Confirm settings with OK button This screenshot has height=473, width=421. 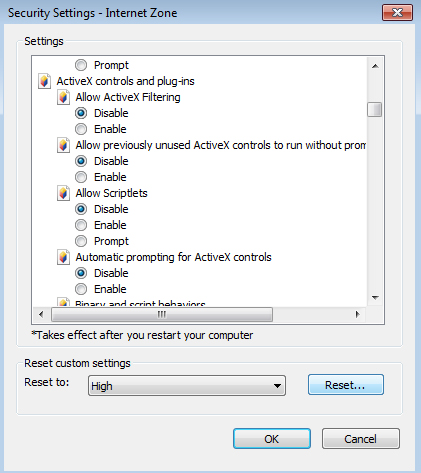coord(272,439)
